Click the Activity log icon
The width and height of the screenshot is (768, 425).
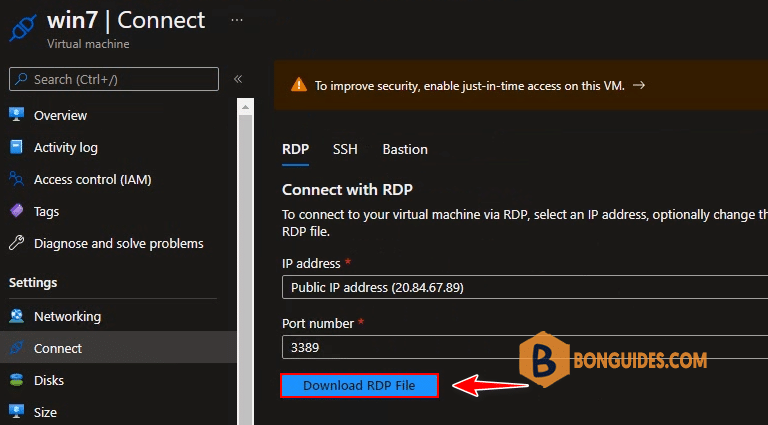(x=17, y=147)
